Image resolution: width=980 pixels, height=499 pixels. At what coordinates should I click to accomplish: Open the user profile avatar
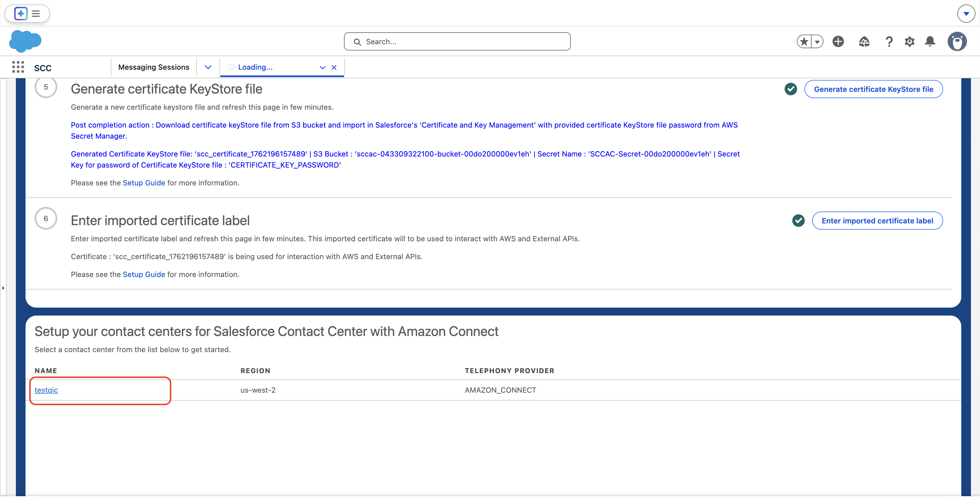(957, 41)
